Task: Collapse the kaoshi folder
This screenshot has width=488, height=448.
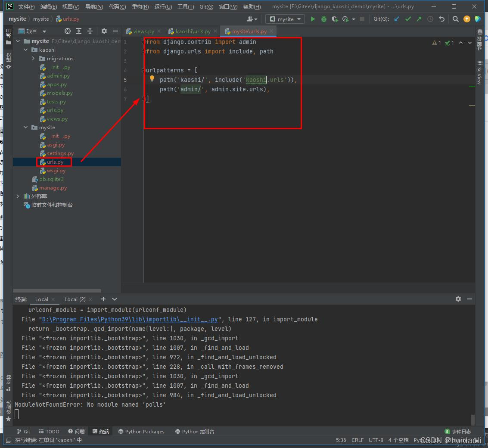Action: [x=26, y=50]
